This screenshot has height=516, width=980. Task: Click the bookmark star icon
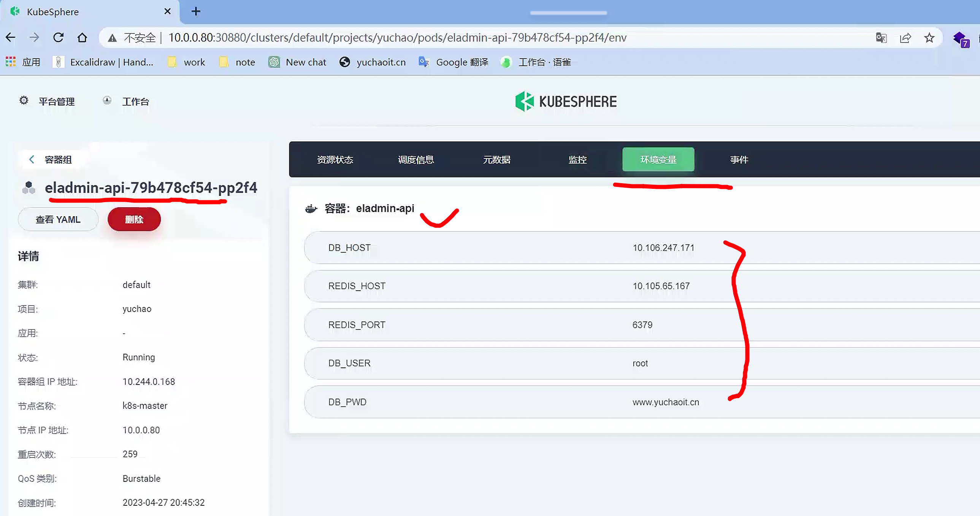click(929, 38)
